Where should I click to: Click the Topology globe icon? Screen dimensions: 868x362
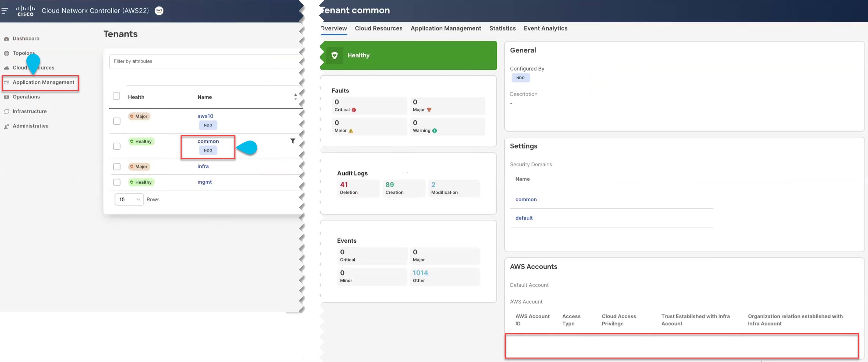(7, 53)
